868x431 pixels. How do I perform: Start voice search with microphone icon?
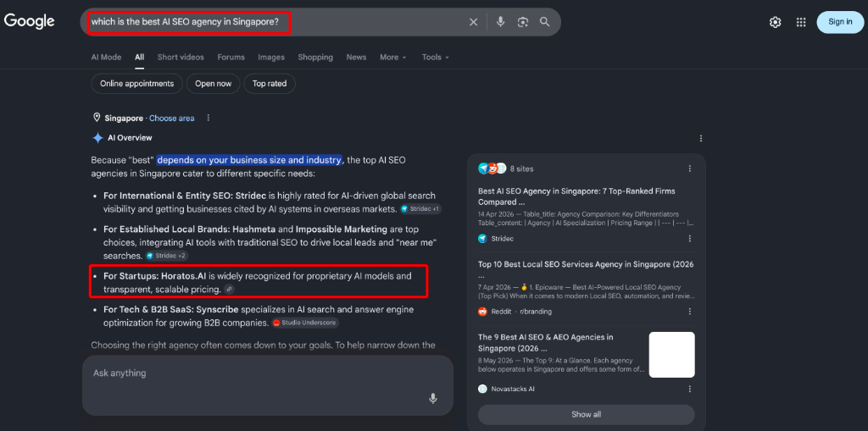pos(500,21)
